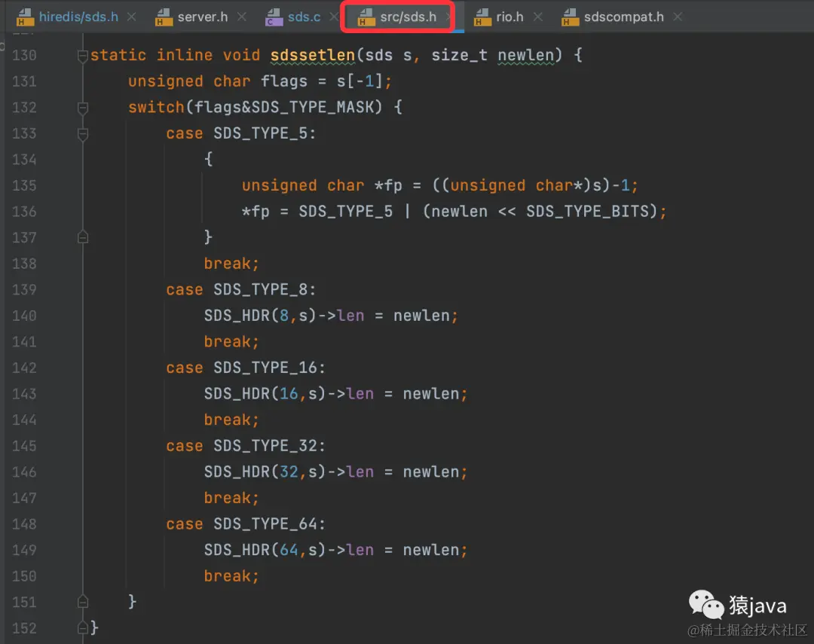This screenshot has height=644, width=814.
Task: Switch to the sdscompat.h tab
Action: 623,17
